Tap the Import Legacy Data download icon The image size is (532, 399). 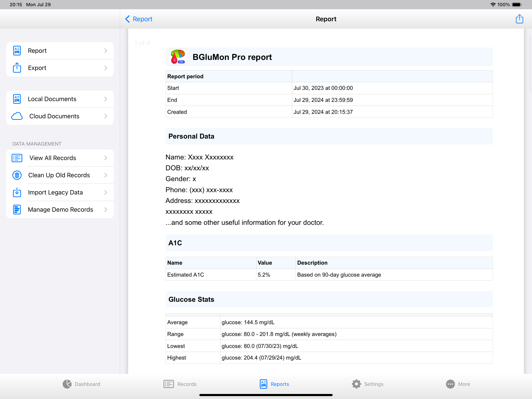[x=17, y=192]
